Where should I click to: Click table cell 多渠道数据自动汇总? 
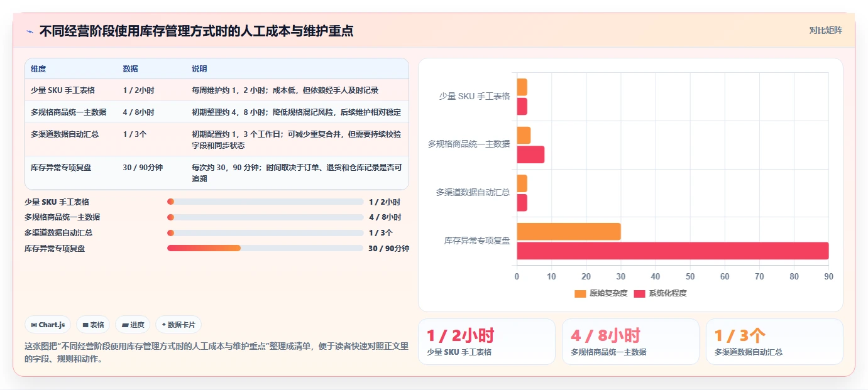pyautogui.click(x=65, y=134)
